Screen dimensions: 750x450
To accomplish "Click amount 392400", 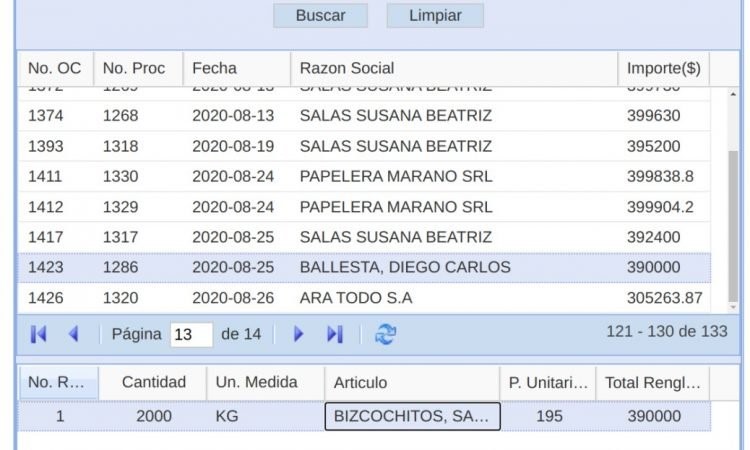I will pos(653,237).
